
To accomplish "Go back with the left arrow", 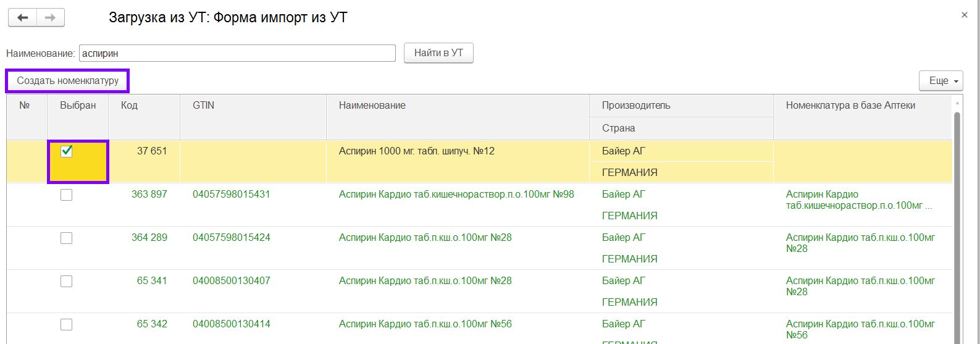I will 23,17.
